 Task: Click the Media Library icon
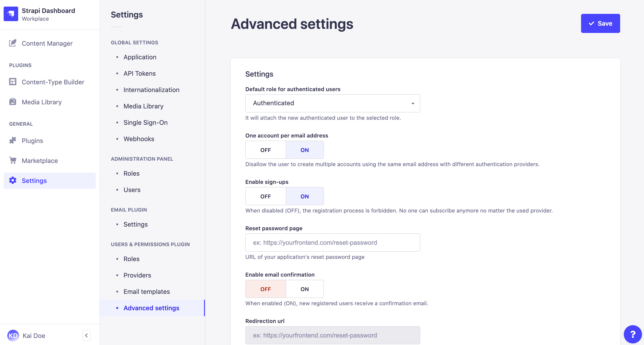[x=12, y=102]
